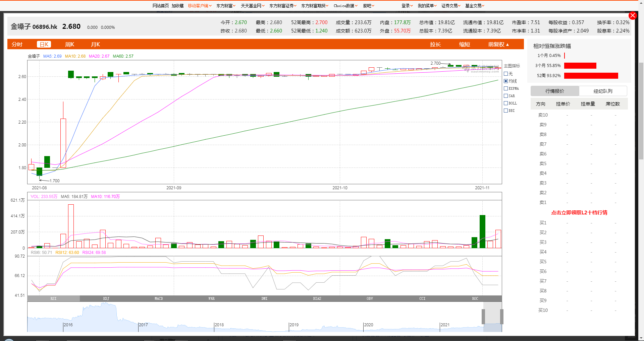Tick the 无 main indicator checkbox
644x341 pixels.
pyautogui.click(x=506, y=74)
